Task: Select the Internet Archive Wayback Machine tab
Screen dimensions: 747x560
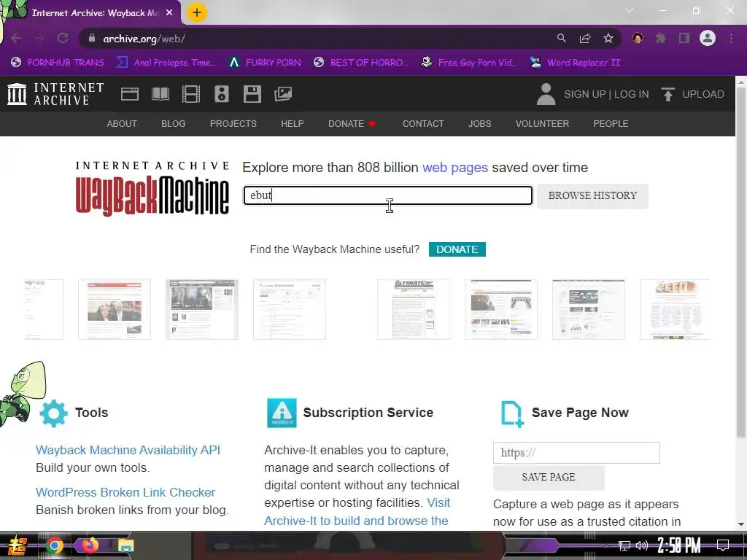Action: click(x=94, y=13)
